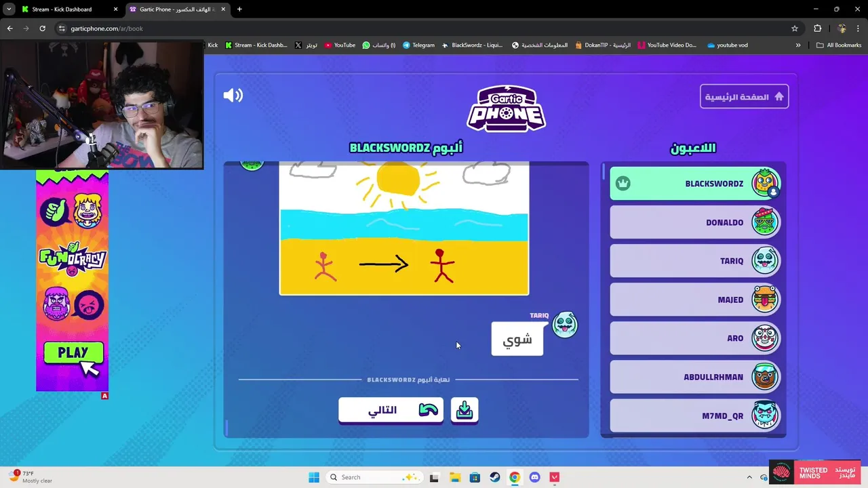
Task: Click the PLAY button in the Funocracy ad
Action: (73, 353)
